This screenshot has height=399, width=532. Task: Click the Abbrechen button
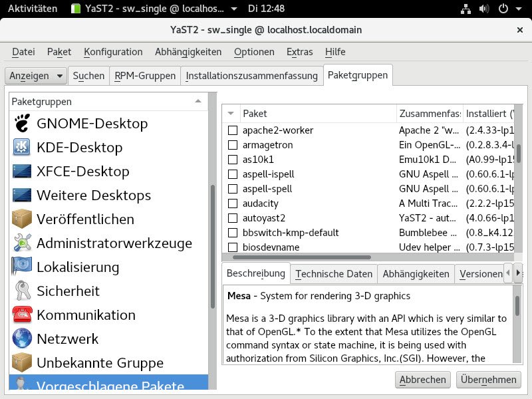point(422,380)
